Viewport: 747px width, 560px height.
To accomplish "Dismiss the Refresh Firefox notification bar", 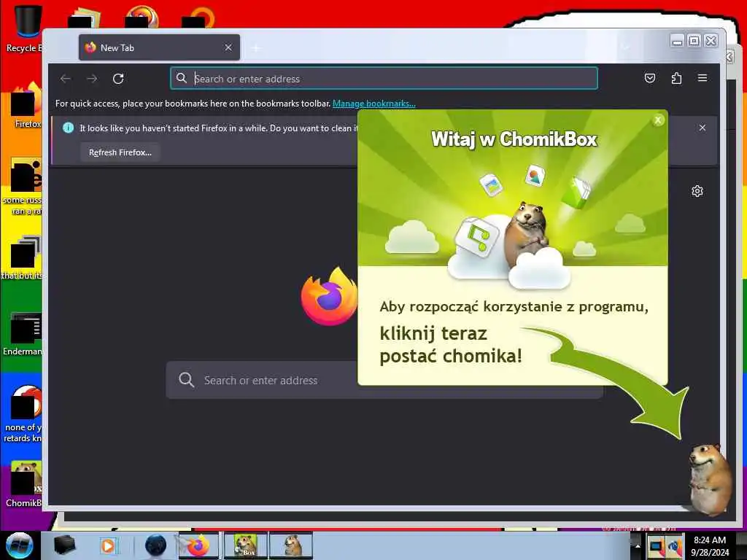I will coord(703,128).
